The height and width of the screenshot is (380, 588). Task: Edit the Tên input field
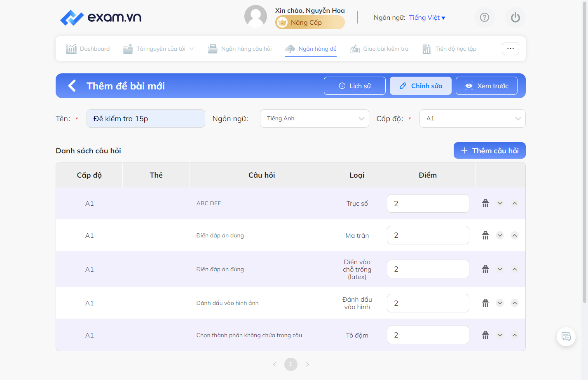coord(146,118)
